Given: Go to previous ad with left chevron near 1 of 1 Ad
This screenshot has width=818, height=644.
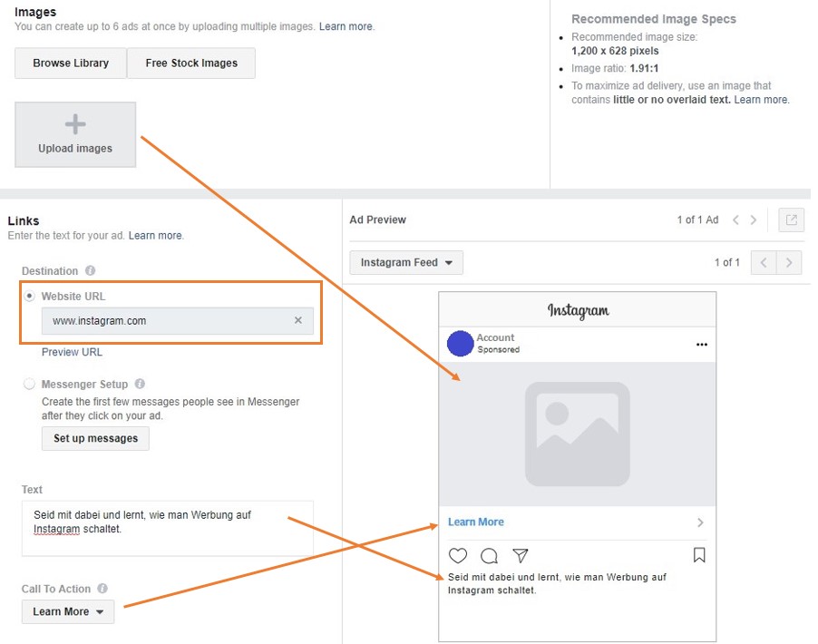Looking at the screenshot, I should 735,220.
